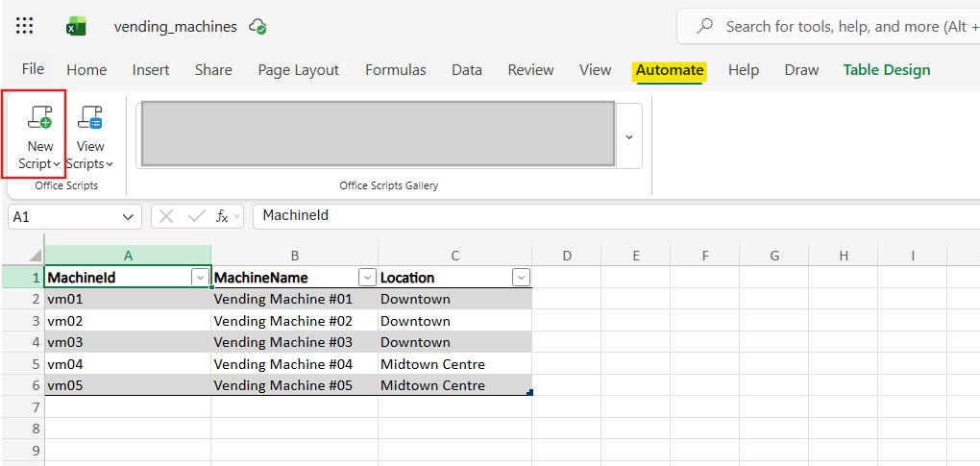
Task: Click the New Script button
Action: click(x=39, y=136)
